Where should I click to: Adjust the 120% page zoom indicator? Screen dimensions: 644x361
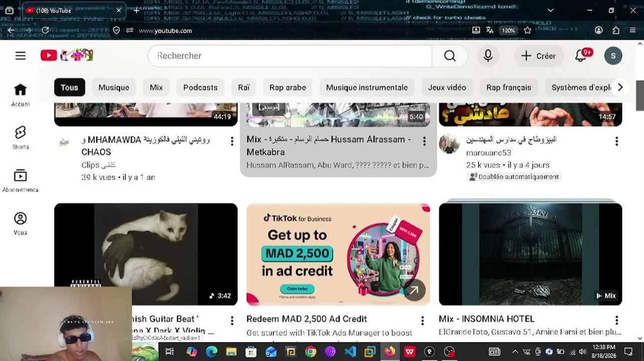[509, 31]
